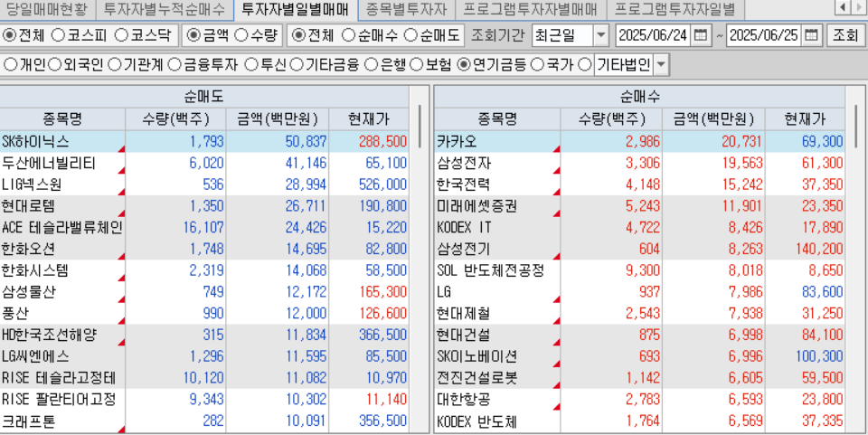868x435 pixels.
Task: Select the 풍산 row
Action: click(204, 314)
